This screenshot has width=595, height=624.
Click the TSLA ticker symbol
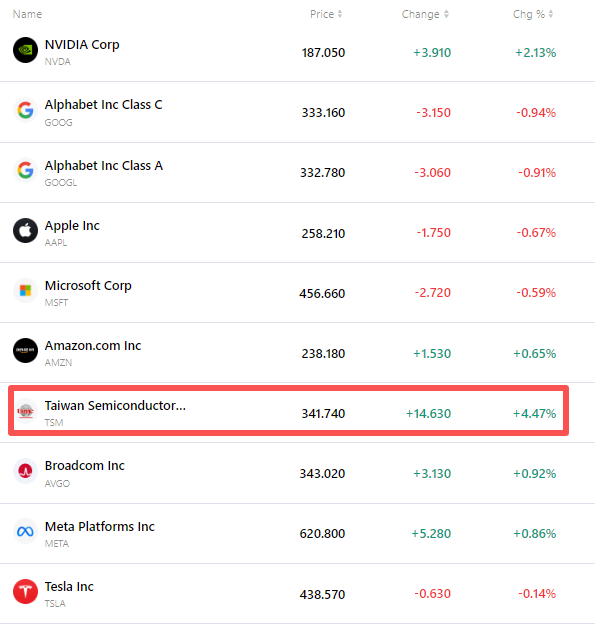(55, 604)
